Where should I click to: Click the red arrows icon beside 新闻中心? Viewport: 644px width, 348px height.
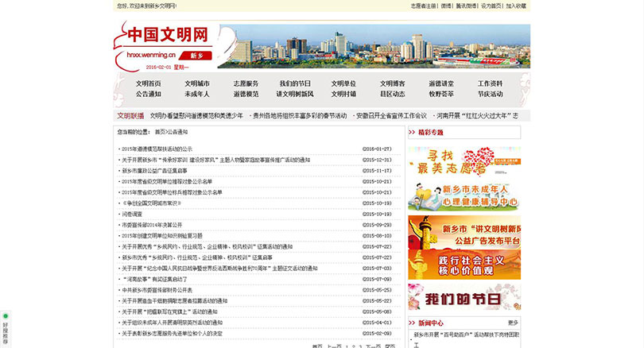pos(412,323)
